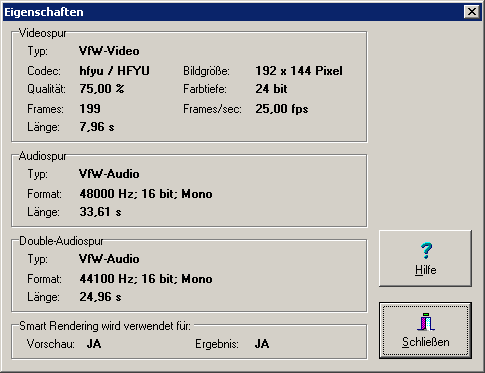Click the Ergebnis label
Screen dimensions: 485x373
pos(217,344)
